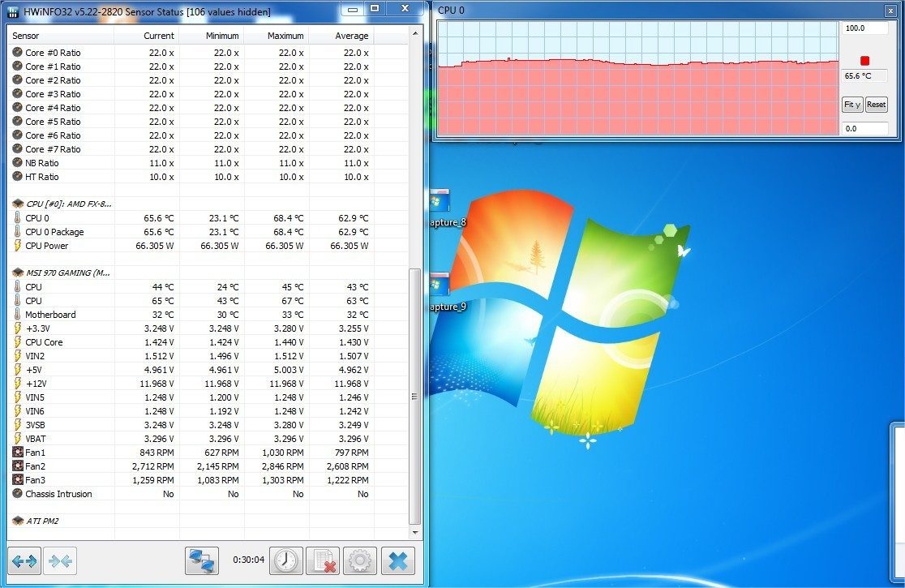Click the Chassis Intrusion sensor icon
The height and width of the screenshot is (588, 905).
coord(17,494)
